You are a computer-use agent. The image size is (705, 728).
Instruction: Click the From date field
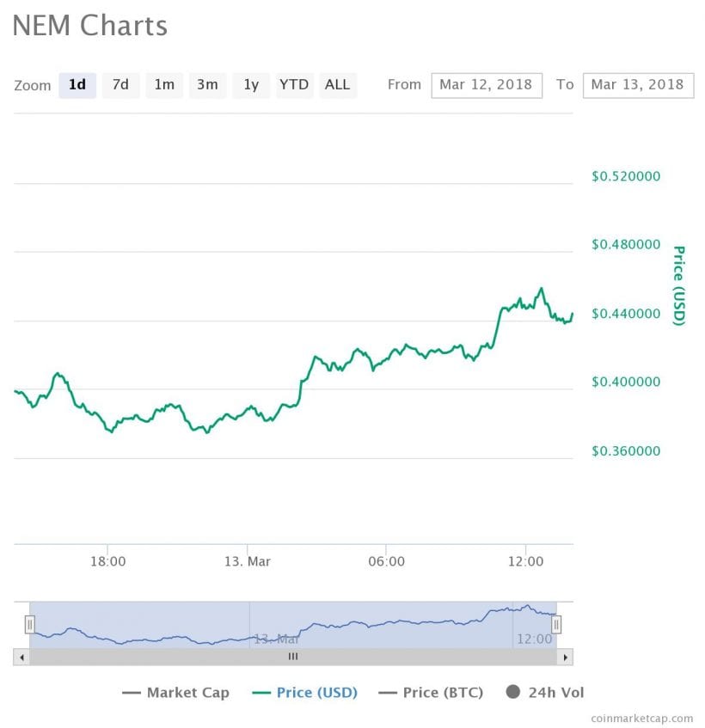(x=487, y=84)
